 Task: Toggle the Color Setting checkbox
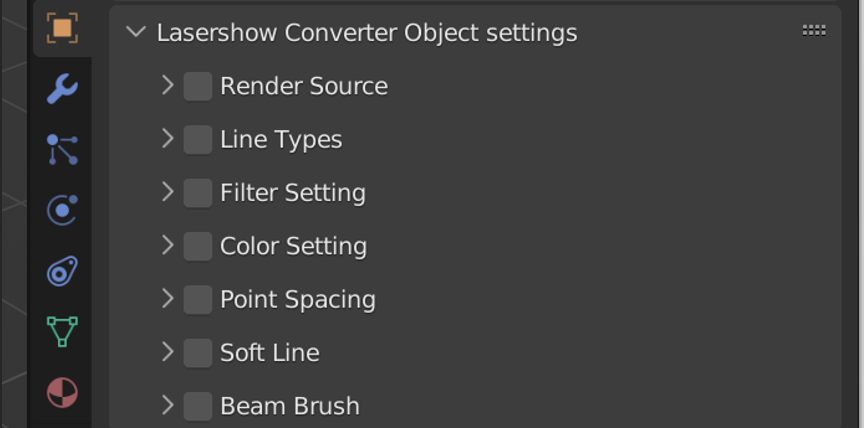tap(198, 246)
